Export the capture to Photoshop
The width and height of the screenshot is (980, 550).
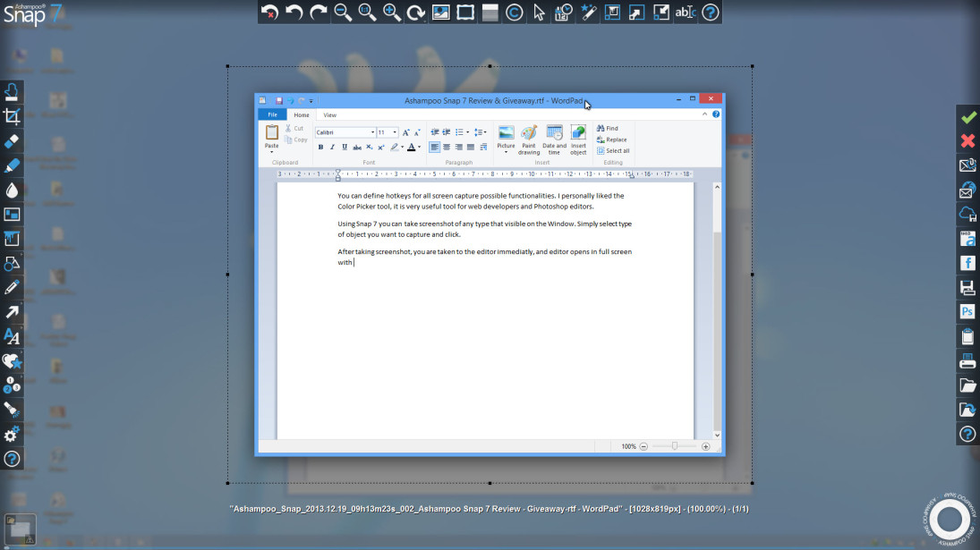coord(968,312)
